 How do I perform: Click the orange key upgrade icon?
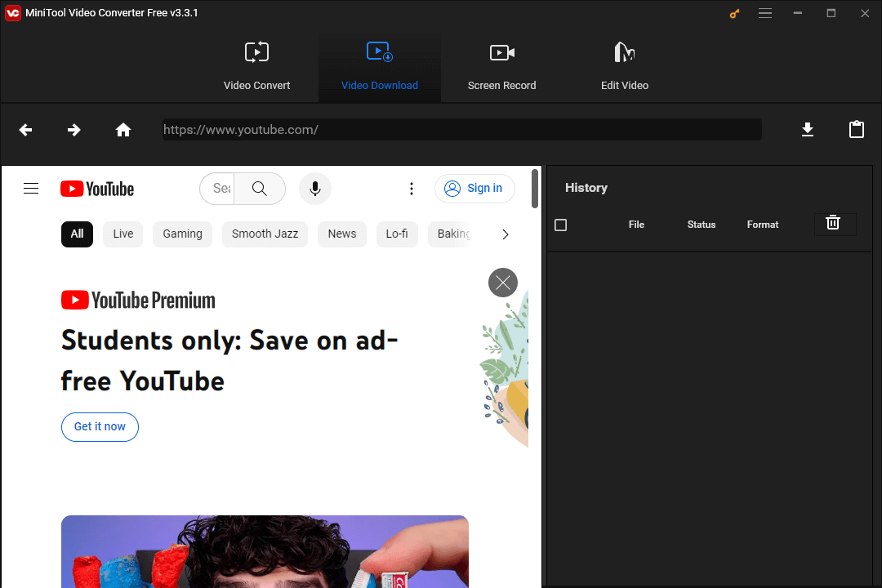coord(735,14)
